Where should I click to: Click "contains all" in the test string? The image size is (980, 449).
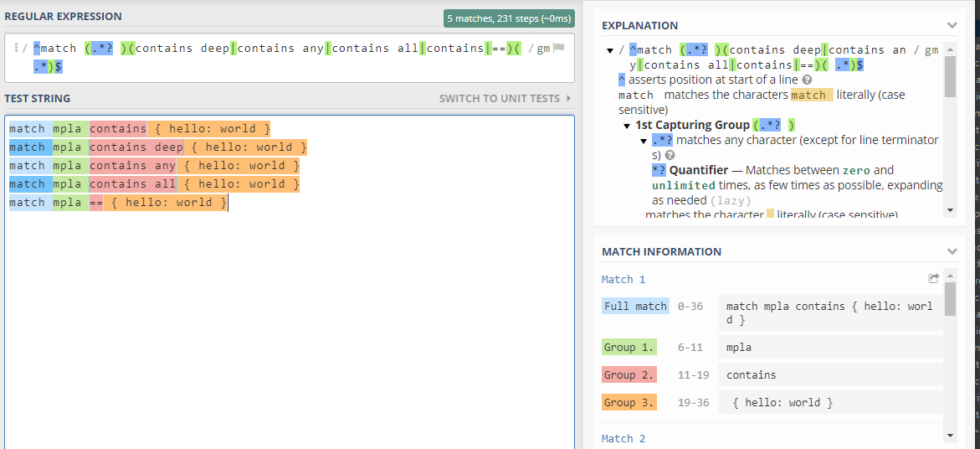tap(132, 183)
